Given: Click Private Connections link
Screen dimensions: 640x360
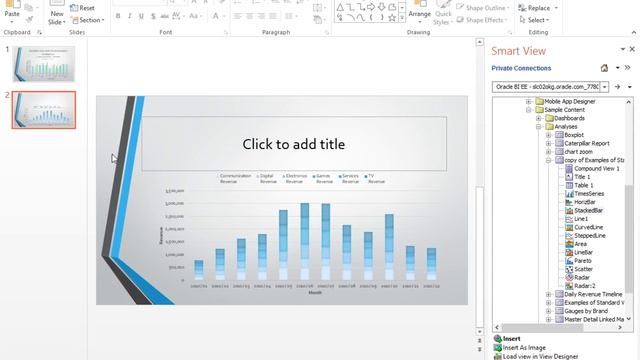Looking at the screenshot, I should click(x=521, y=68).
